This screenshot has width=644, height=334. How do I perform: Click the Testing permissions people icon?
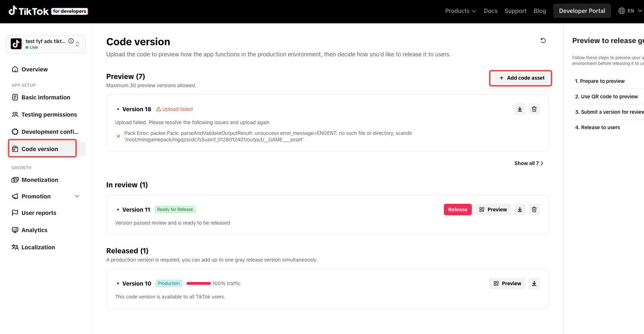(x=15, y=114)
